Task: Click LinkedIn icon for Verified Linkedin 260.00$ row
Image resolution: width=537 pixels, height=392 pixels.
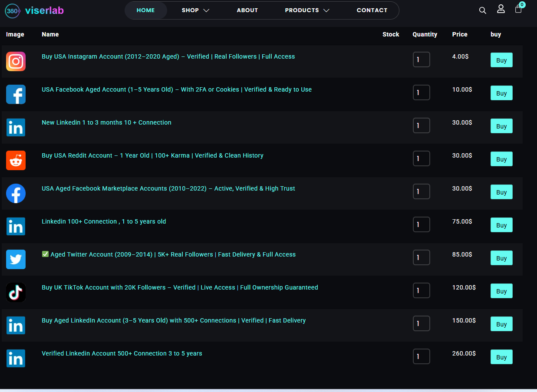Action: [16, 358]
